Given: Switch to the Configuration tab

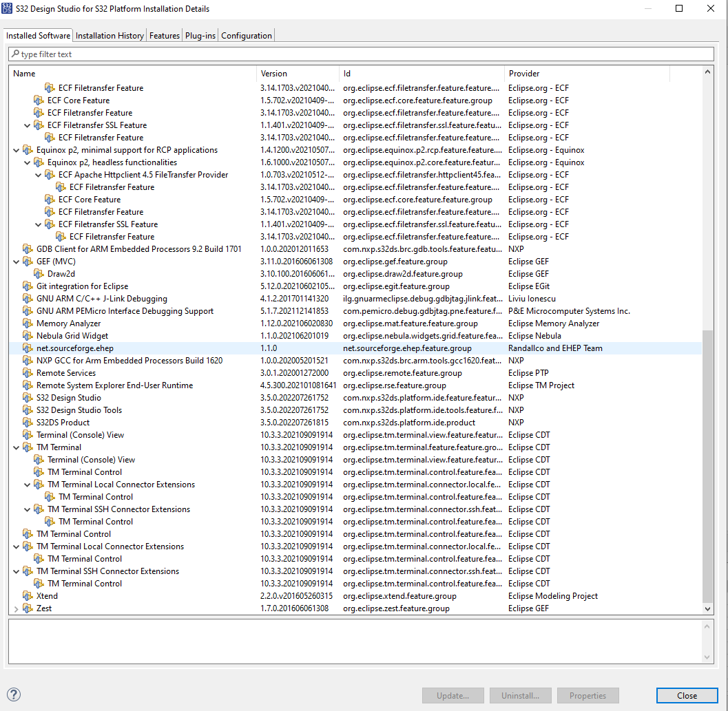Looking at the screenshot, I should pyautogui.click(x=246, y=35).
